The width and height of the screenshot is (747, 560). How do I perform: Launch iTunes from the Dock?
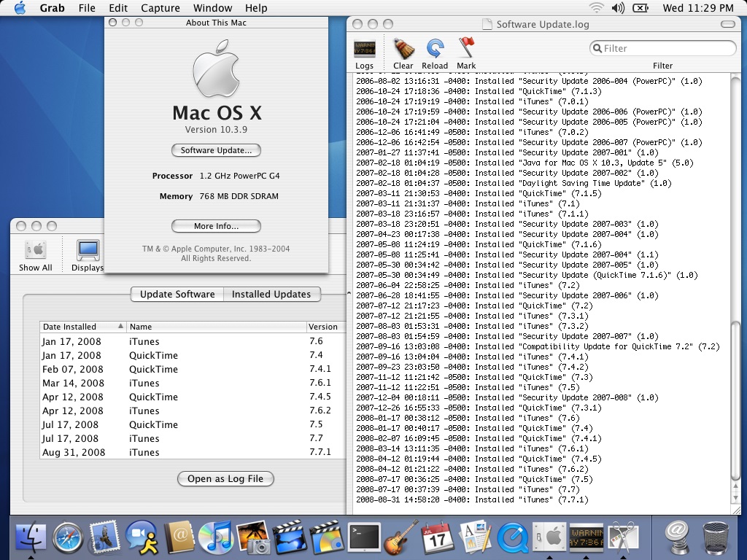[x=215, y=537]
